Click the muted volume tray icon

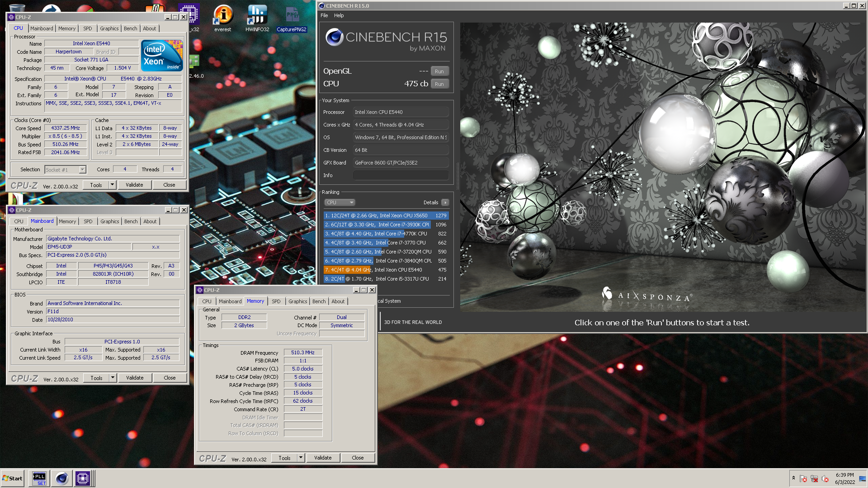pos(825,479)
